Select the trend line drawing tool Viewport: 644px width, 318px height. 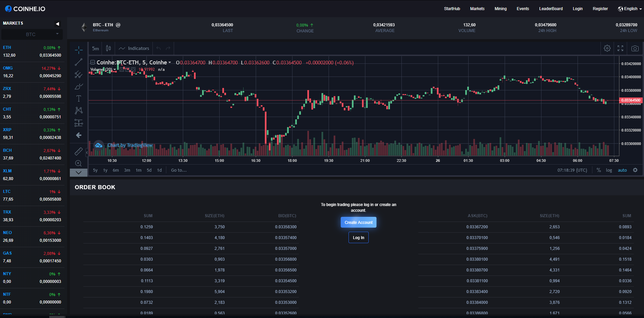pyautogui.click(x=79, y=62)
